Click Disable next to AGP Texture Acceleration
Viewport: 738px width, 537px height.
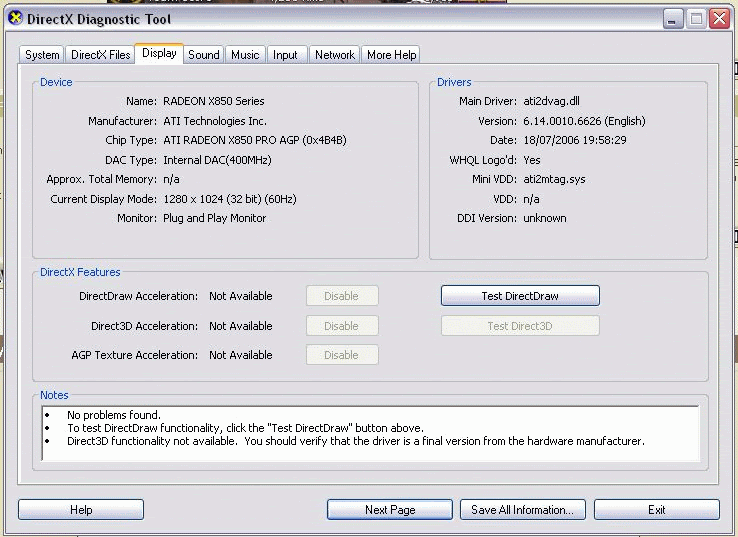pyautogui.click(x=342, y=355)
